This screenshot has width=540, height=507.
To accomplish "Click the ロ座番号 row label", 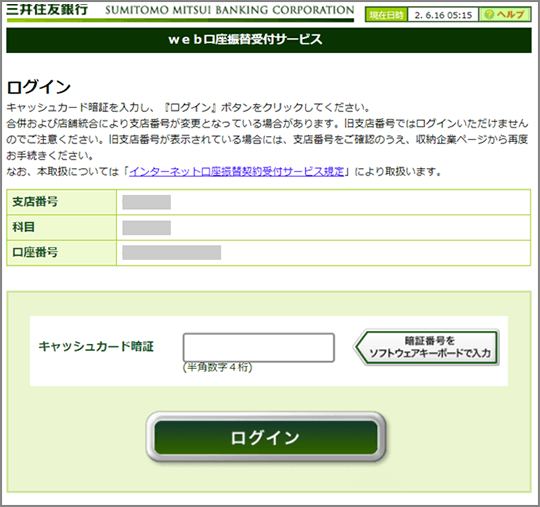I will (35, 252).
